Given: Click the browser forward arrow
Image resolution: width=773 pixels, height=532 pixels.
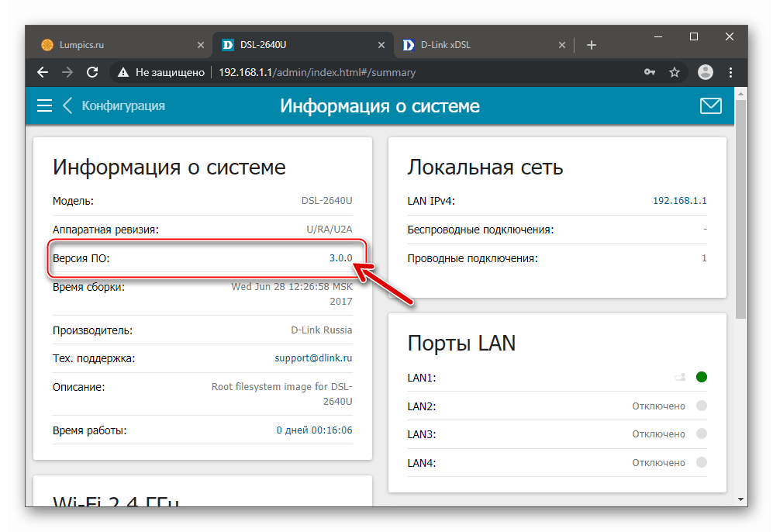Looking at the screenshot, I should pyautogui.click(x=67, y=72).
